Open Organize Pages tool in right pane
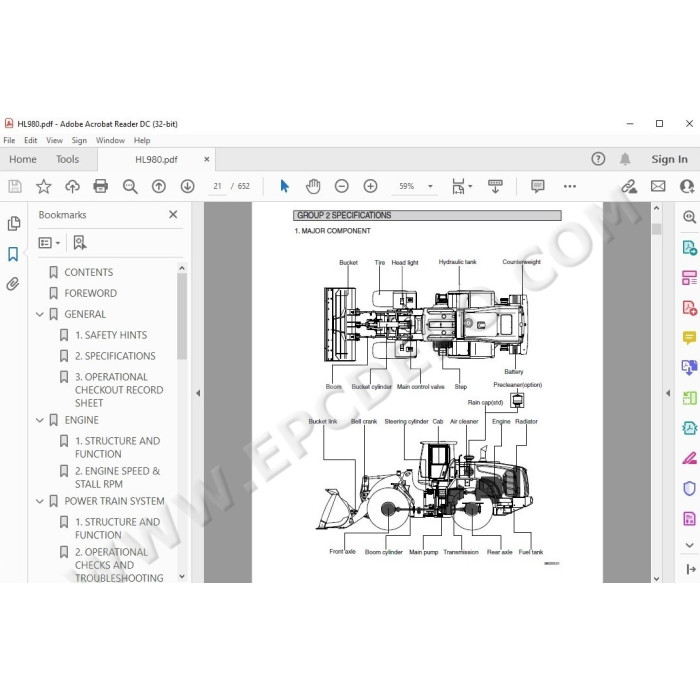 [689, 277]
